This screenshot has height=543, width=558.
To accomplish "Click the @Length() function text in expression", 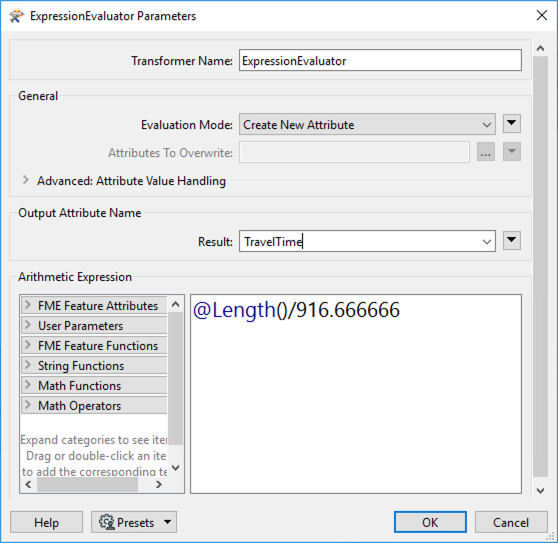I will [241, 310].
